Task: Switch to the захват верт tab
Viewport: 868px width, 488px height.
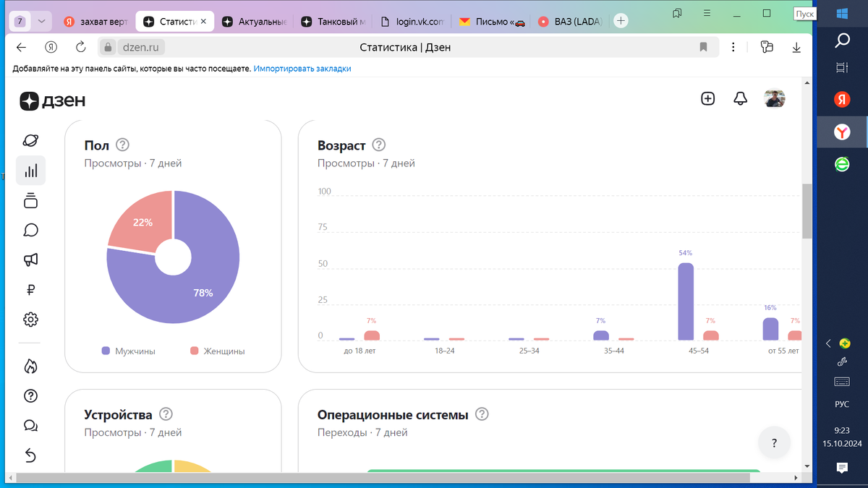Action: pyautogui.click(x=96, y=22)
